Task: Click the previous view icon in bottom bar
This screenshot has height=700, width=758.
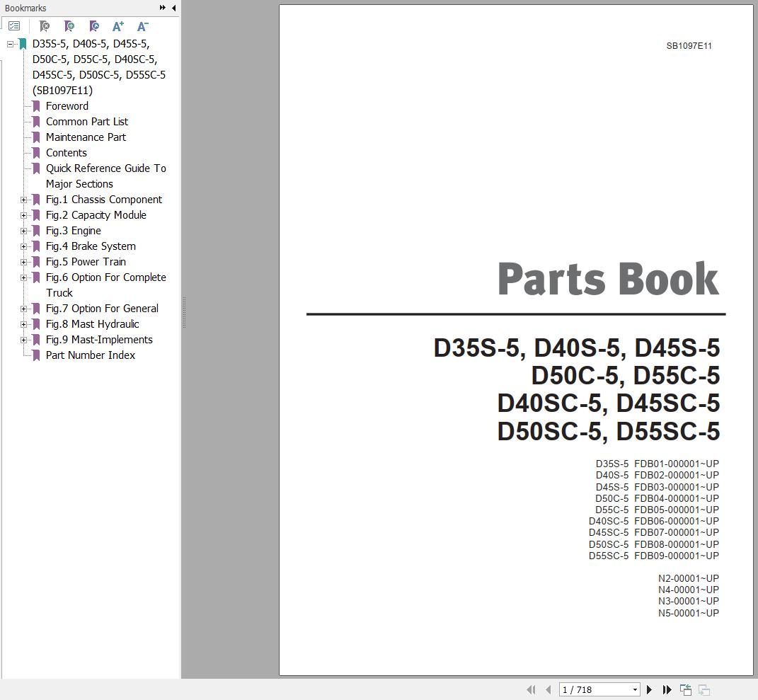Action: pyautogui.click(x=686, y=690)
